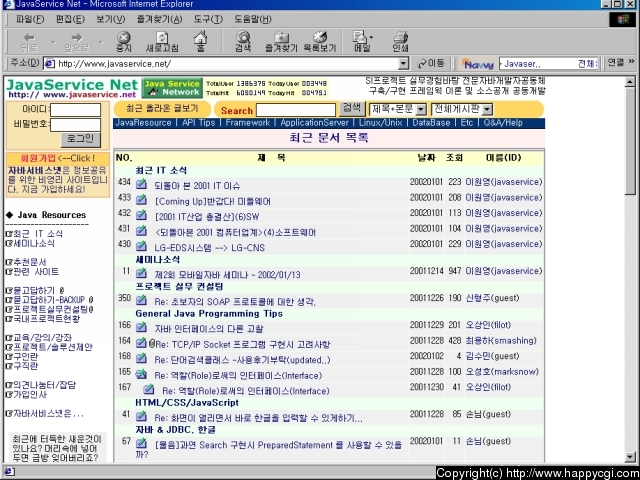Open the 국내프로젝트현황 sidebar link
Screen dimensions: 640x480
tap(46, 319)
